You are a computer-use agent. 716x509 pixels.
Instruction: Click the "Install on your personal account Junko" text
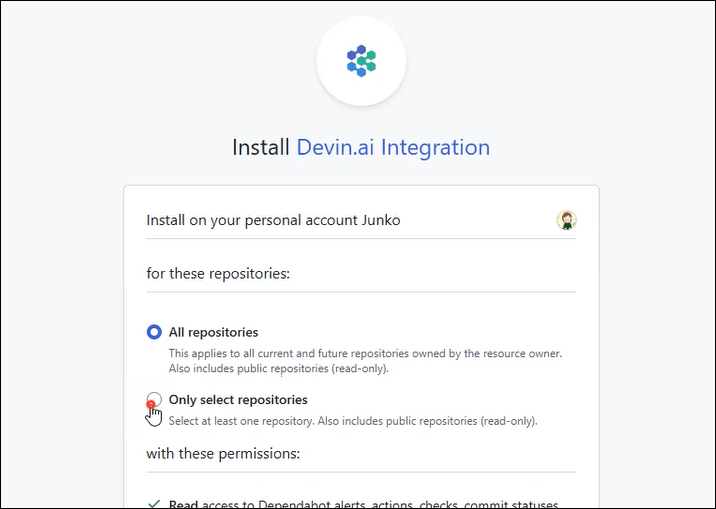coord(273,220)
